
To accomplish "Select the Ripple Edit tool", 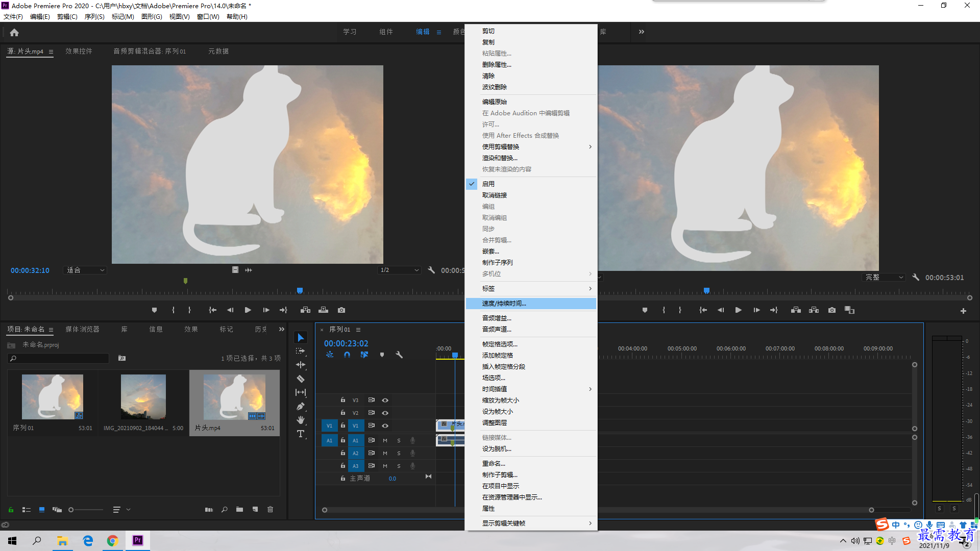I will (301, 365).
